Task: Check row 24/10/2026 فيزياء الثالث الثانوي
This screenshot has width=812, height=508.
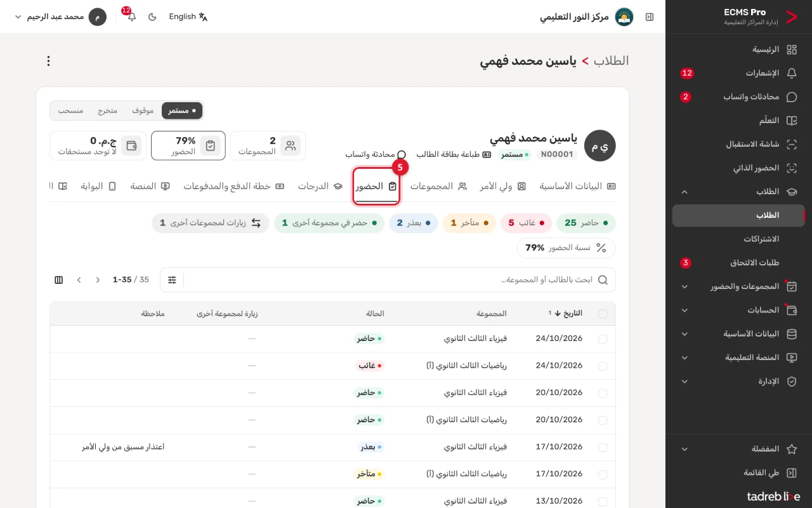Action: [x=603, y=339]
